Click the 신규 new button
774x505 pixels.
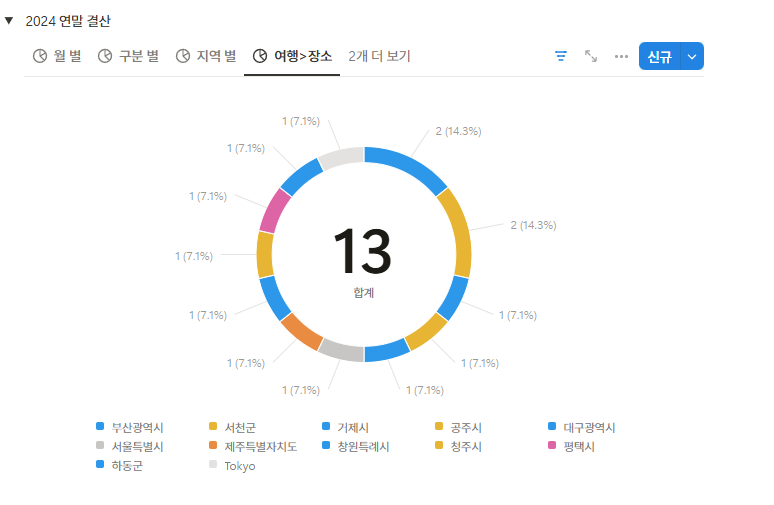659,56
